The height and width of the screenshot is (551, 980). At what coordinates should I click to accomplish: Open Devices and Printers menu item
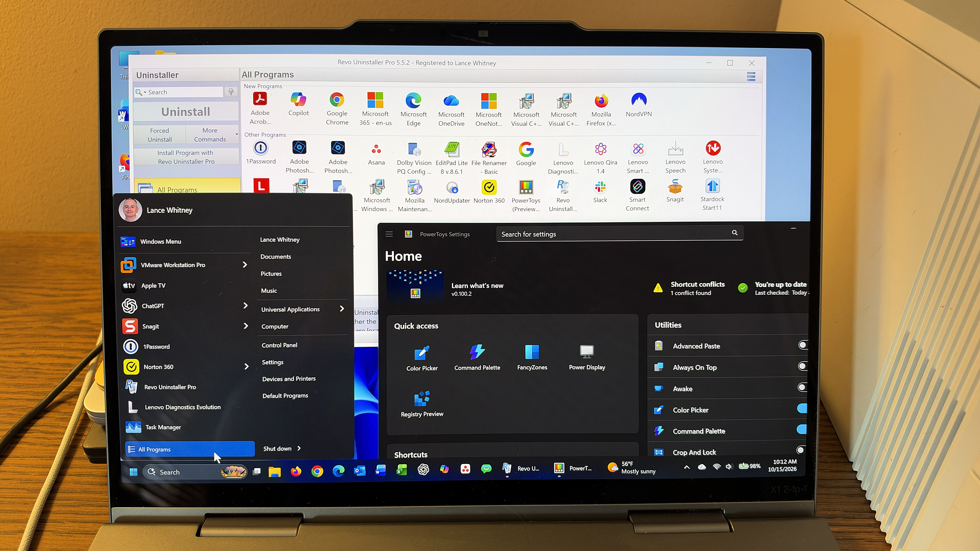click(x=289, y=379)
